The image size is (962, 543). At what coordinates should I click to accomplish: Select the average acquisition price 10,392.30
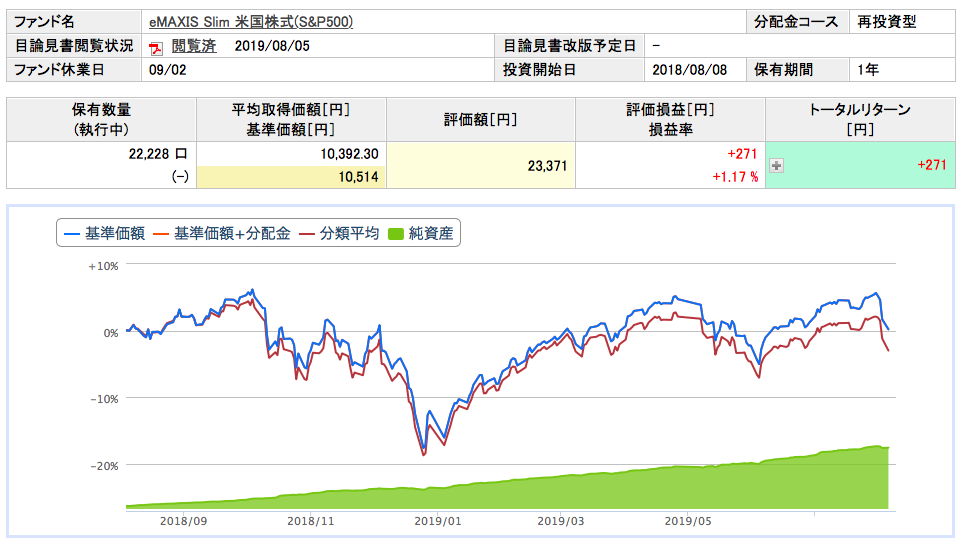(x=349, y=154)
